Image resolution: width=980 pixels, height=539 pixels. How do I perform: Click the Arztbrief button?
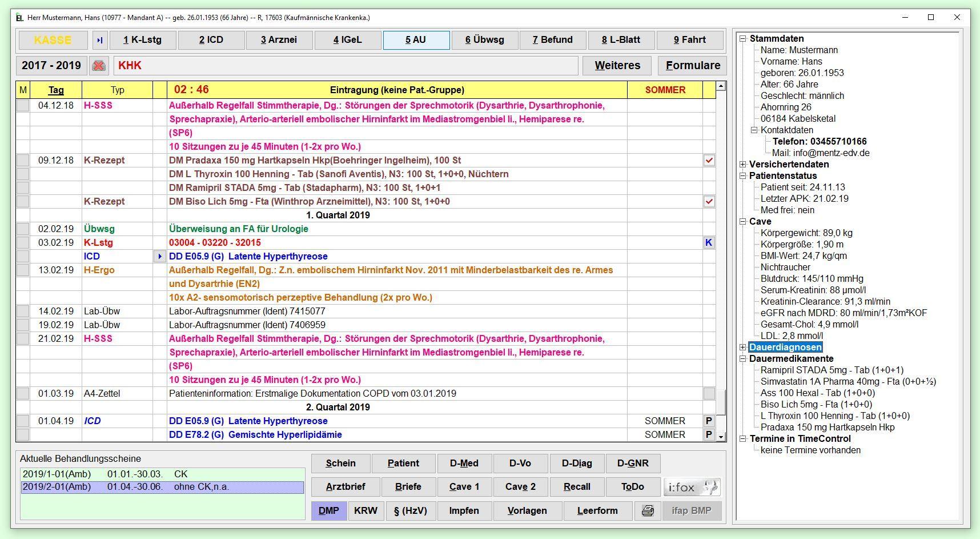344,486
